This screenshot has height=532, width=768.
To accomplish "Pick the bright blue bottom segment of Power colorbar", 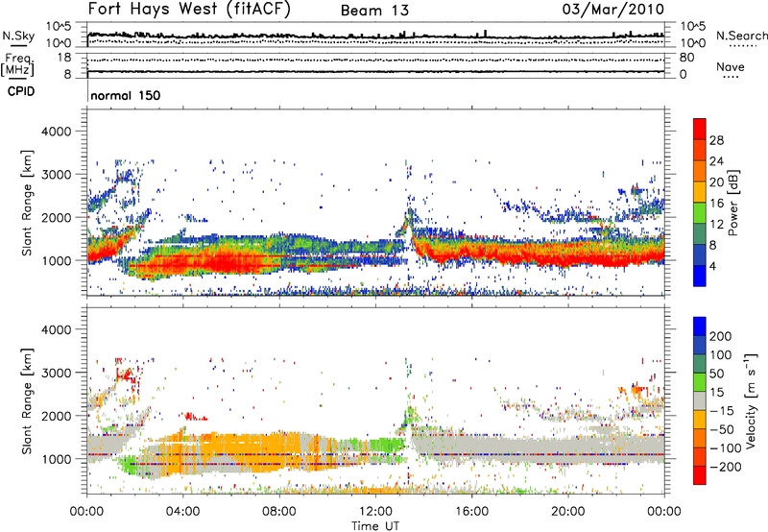I will pos(700,276).
